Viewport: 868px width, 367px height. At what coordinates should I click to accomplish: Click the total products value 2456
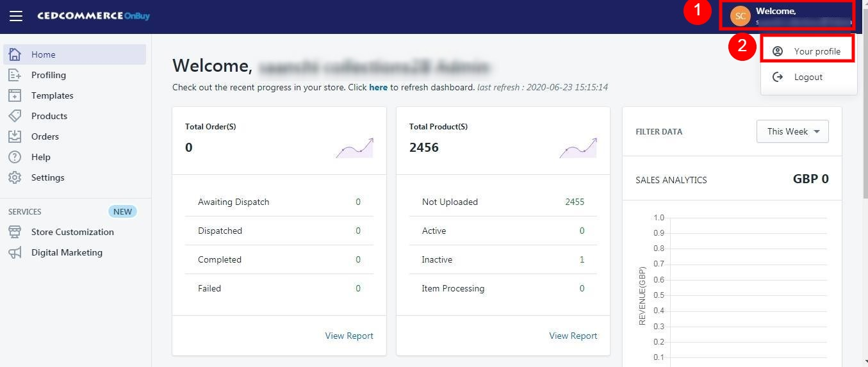point(424,147)
